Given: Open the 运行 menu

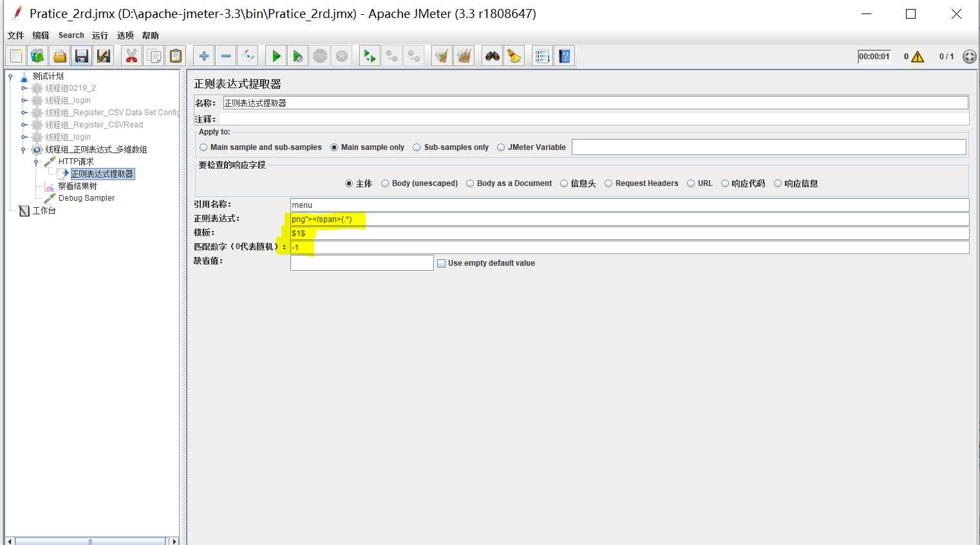Looking at the screenshot, I should click(x=100, y=35).
